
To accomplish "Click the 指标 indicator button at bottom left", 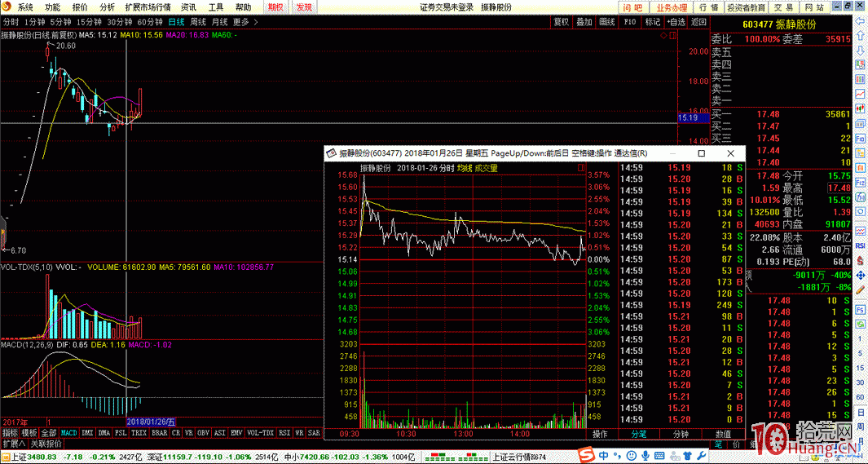I will coord(10,433).
